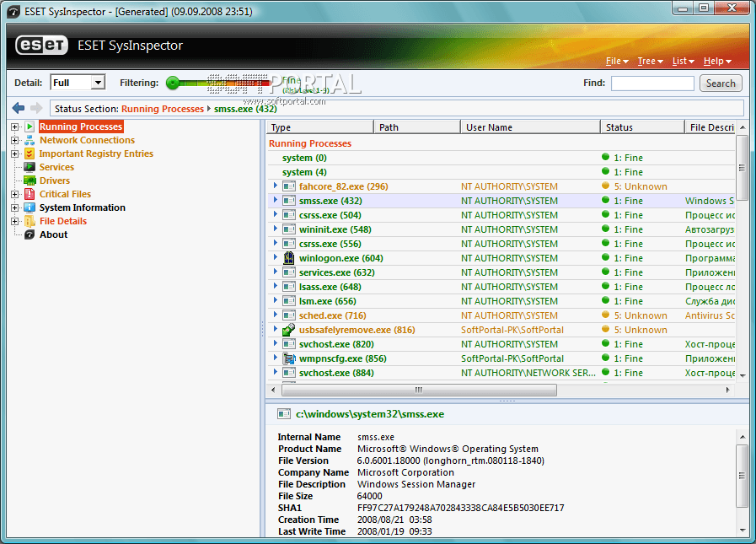
Task: Select the csrss.exe (504) row
Action: [501, 215]
